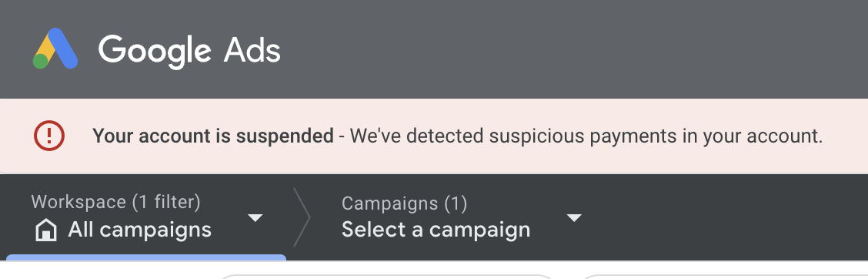Focus the second rounded field below the navigation
This screenshot has width=868, height=279.
click(723, 276)
